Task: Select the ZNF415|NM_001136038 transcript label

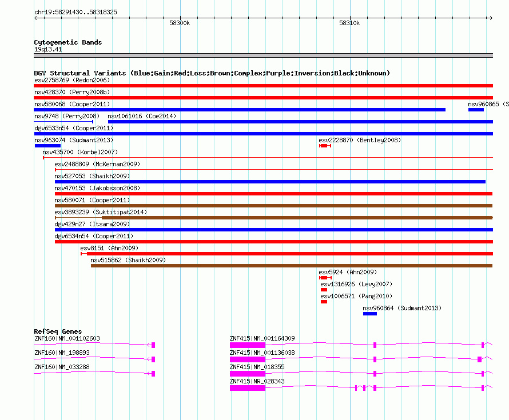Action: [x=263, y=353]
